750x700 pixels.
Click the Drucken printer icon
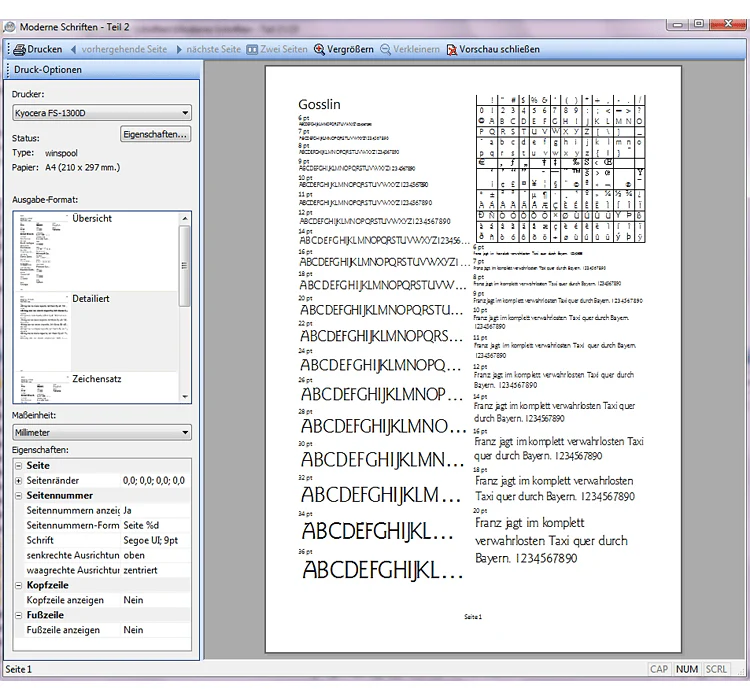[x=20, y=49]
